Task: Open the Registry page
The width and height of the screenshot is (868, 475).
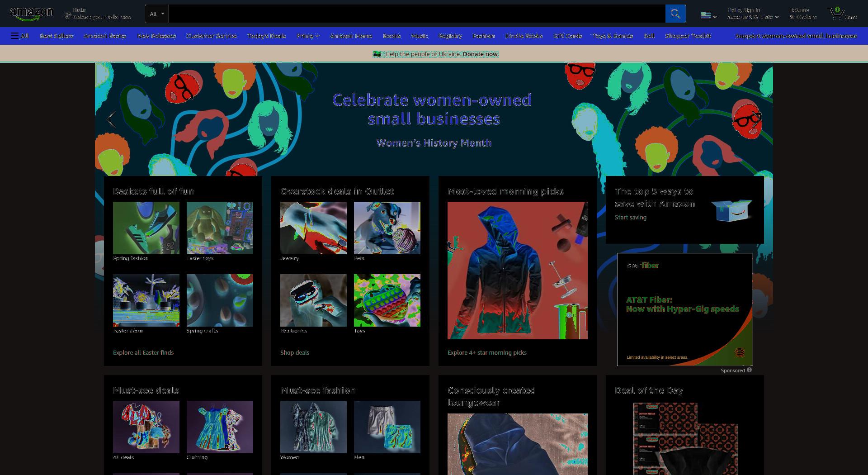Action: [x=450, y=36]
